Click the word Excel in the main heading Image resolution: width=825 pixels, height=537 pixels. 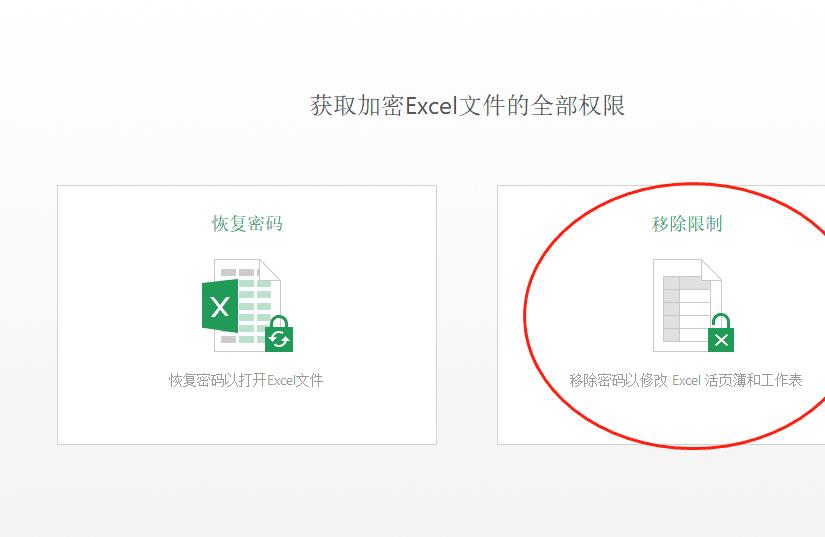coord(430,106)
